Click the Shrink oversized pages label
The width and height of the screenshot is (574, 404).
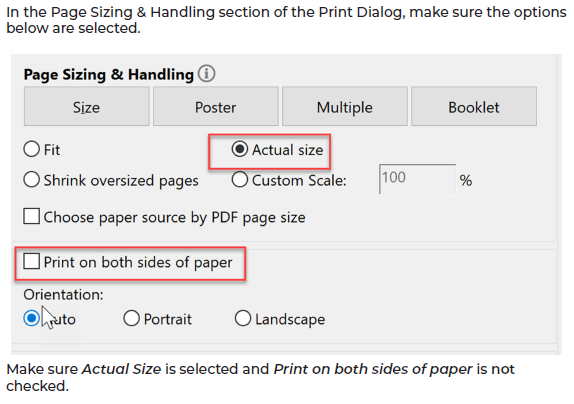tap(121, 180)
